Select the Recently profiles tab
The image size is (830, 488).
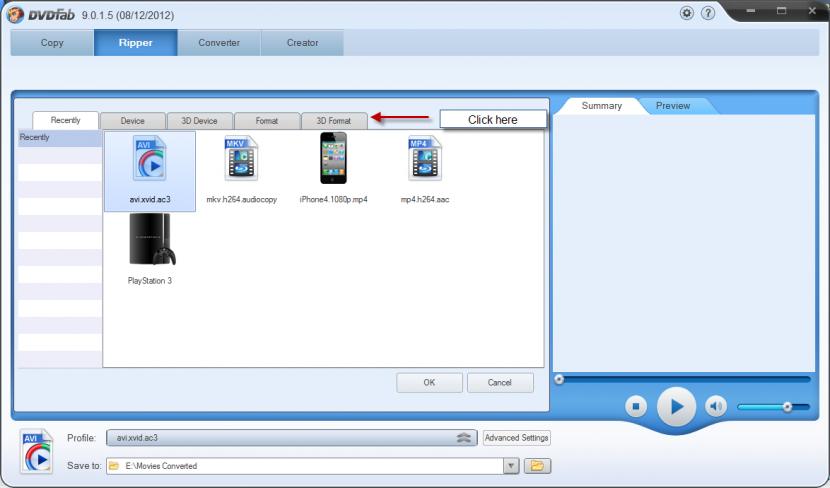66,120
